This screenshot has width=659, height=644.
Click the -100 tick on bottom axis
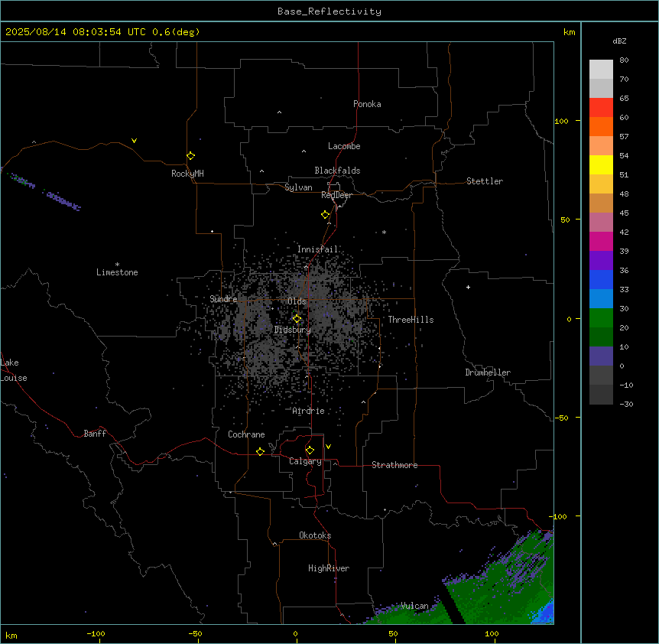click(96, 633)
